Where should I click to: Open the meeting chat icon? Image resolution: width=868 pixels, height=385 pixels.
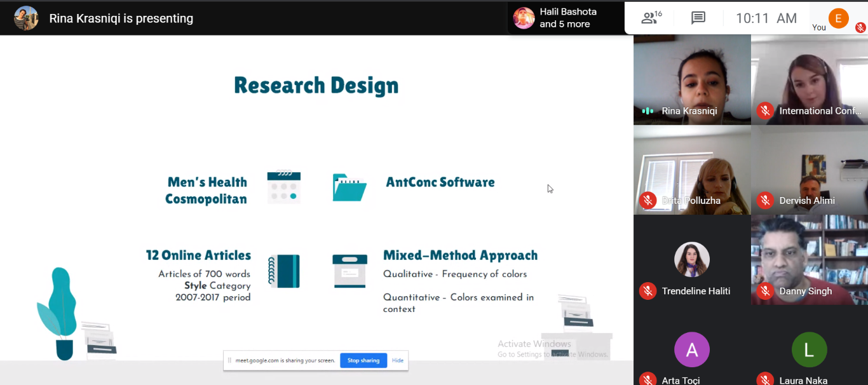698,18
